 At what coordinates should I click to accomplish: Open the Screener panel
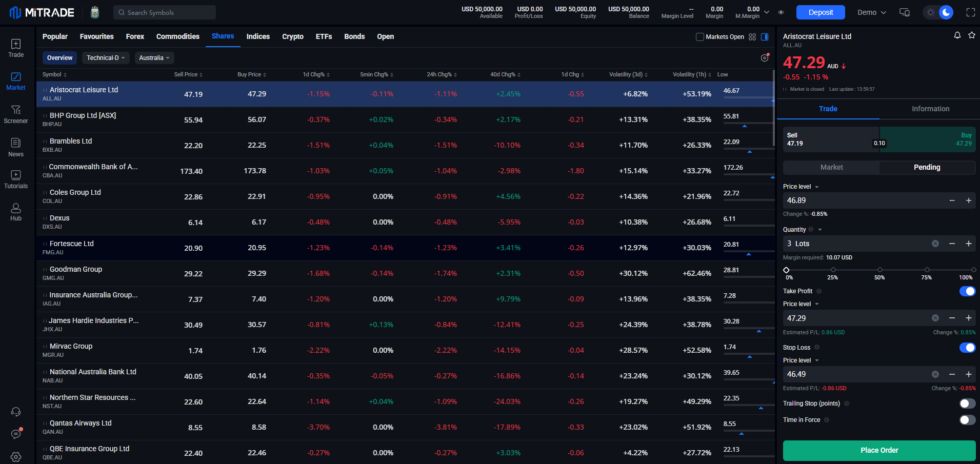point(15,114)
